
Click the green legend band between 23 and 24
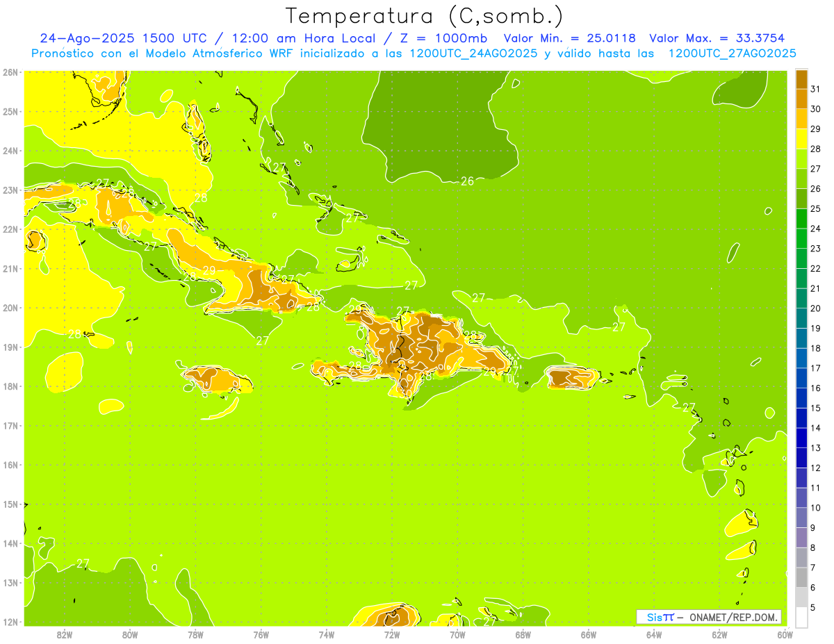pyautogui.click(x=801, y=238)
